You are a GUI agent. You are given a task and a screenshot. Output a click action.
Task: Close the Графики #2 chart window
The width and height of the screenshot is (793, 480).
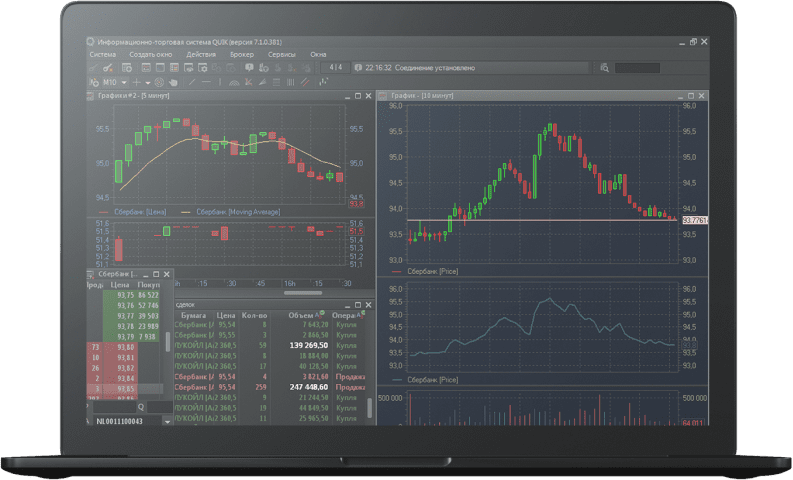click(370, 96)
